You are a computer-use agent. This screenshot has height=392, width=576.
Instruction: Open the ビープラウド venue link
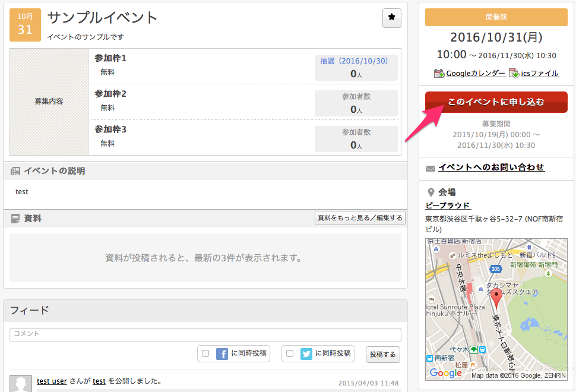point(448,206)
